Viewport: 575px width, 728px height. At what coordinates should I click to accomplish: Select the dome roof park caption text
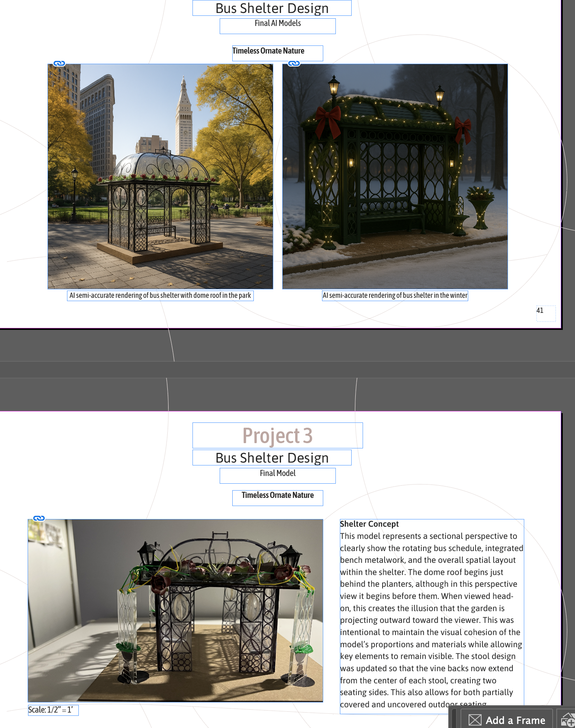click(160, 295)
